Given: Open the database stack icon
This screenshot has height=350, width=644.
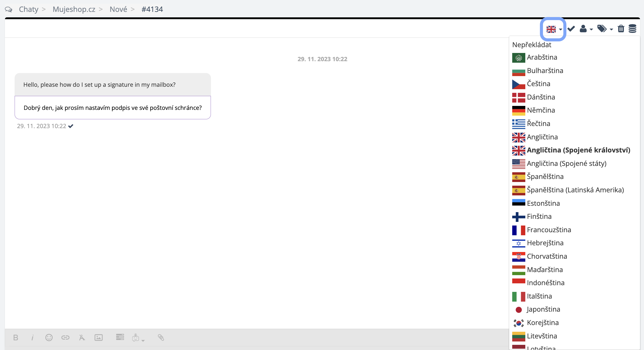Looking at the screenshot, I should pos(632,29).
